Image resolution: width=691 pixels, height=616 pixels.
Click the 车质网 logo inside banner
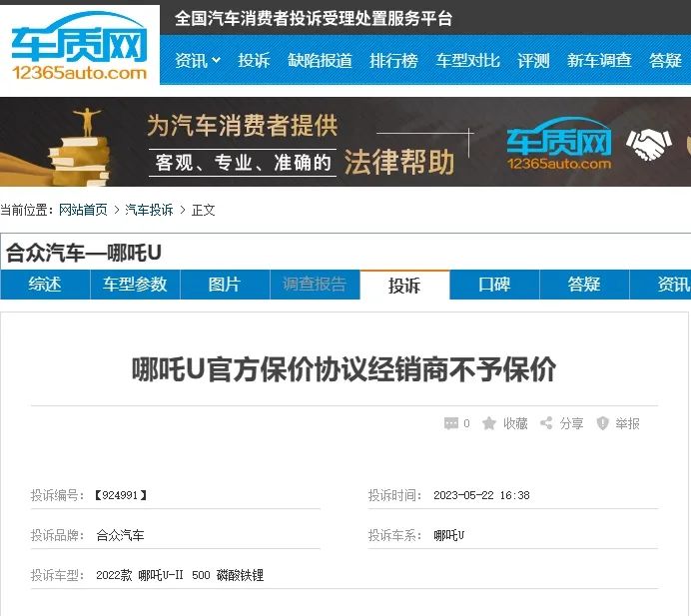(x=559, y=144)
